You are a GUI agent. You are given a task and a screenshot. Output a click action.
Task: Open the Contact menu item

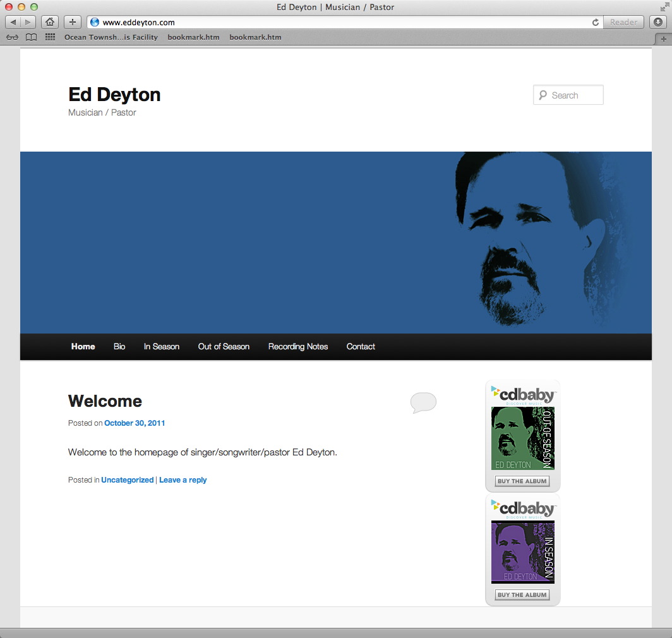pos(361,346)
